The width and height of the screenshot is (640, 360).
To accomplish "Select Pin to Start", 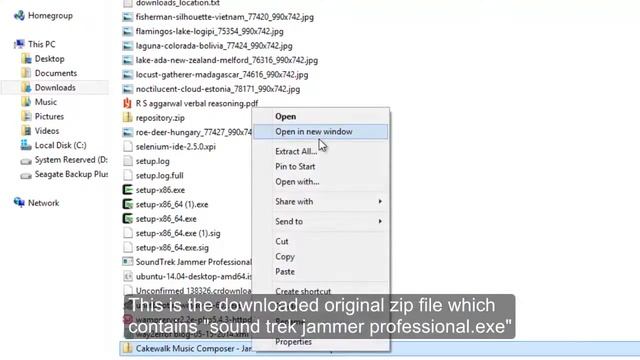I will tap(320, 167).
